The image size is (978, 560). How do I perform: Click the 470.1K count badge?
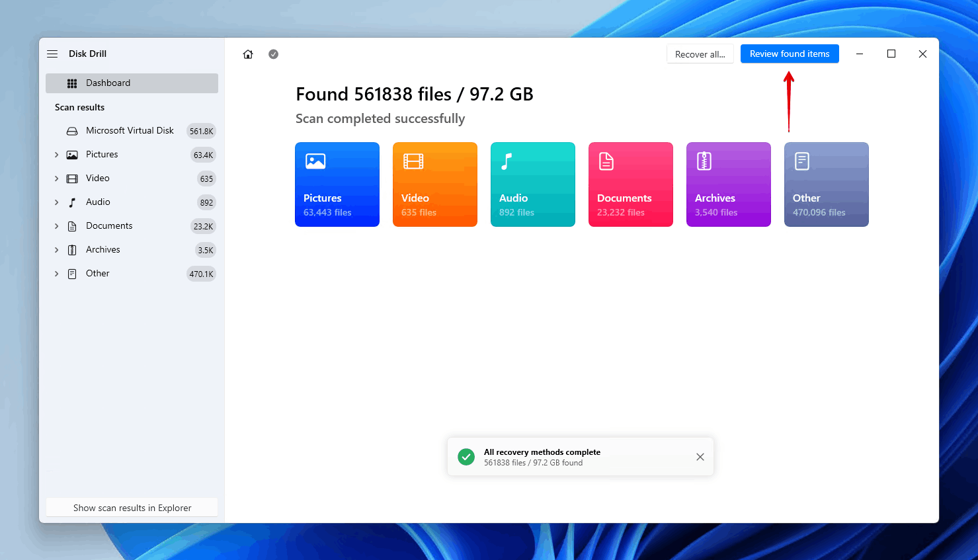click(201, 274)
